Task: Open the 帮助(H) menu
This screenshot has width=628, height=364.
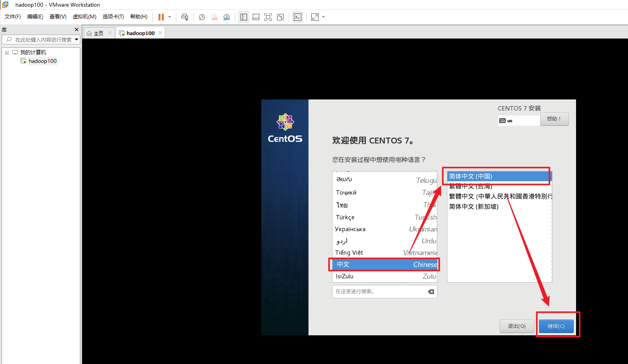Action: (139, 17)
